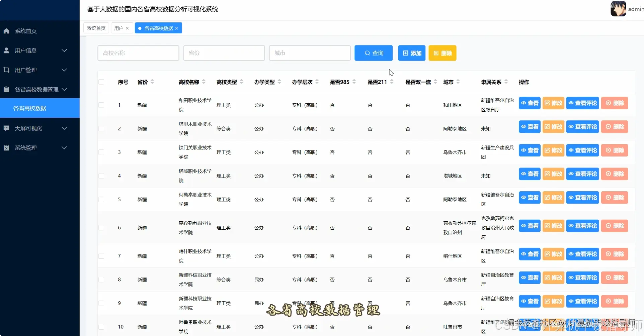Select the 用户 tab
The width and height of the screenshot is (644, 336).
(119, 28)
